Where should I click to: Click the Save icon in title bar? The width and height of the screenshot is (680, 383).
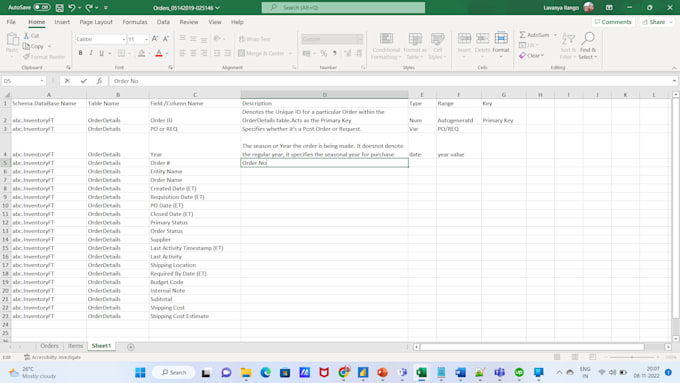tap(59, 7)
